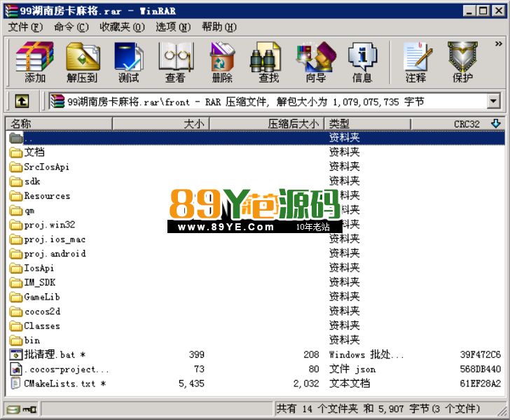Click status bar folder and file summary
The image size is (510, 420).
tap(378, 409)
